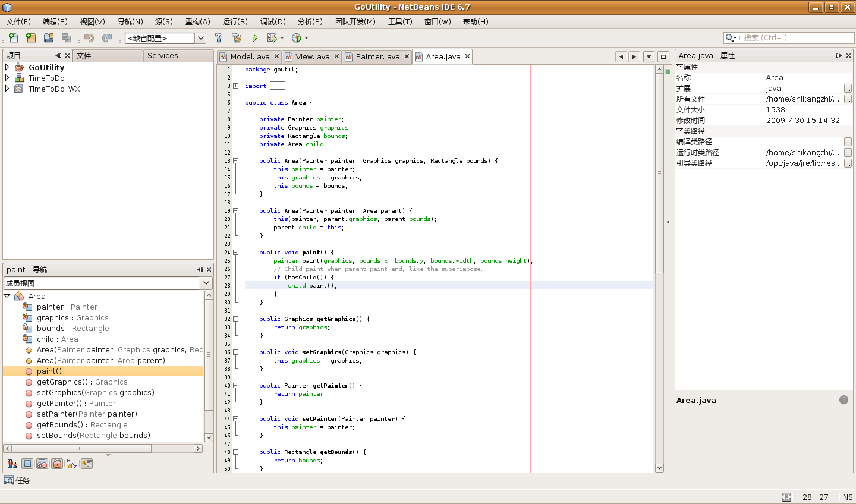Click the New Project toolbar icon
This screenshot has height=504, width=856.
(31, 38)
